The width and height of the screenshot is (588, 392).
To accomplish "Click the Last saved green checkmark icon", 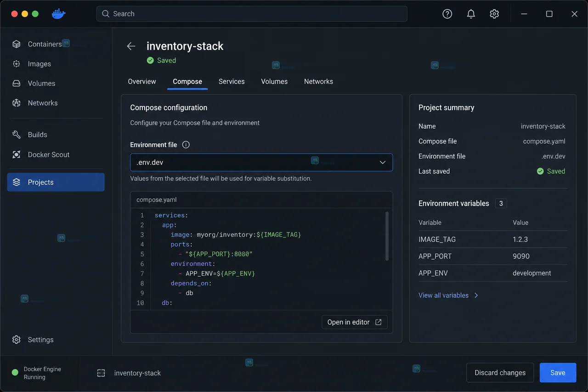I will tap(540, 171).
